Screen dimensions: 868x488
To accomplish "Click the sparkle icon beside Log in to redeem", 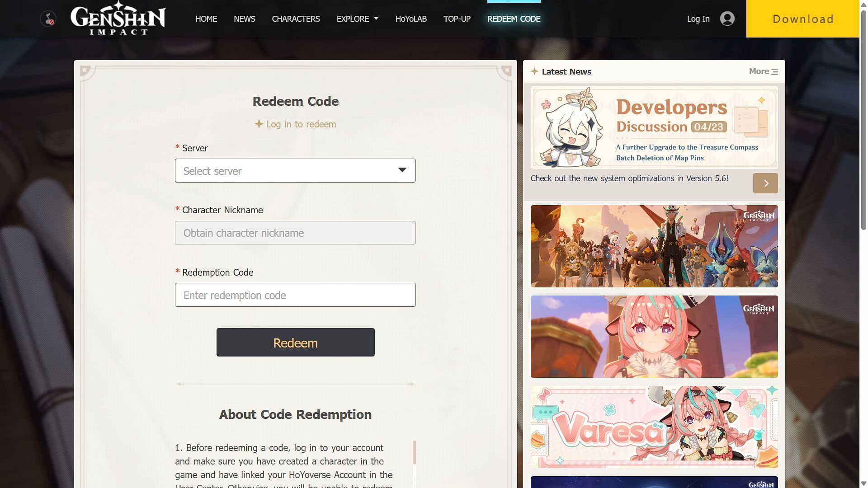I will [x=259, y=124].
